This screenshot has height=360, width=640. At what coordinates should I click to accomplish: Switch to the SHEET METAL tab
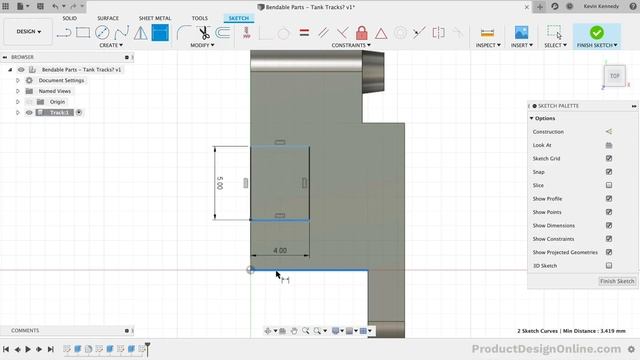coord(155,18)
